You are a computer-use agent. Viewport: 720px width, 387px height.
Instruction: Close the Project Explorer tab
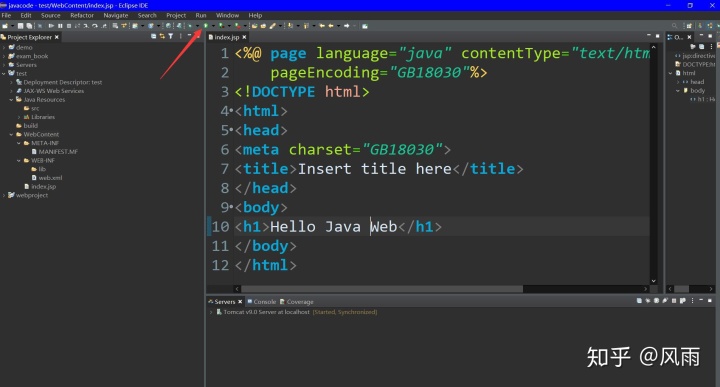coord(57,37)
